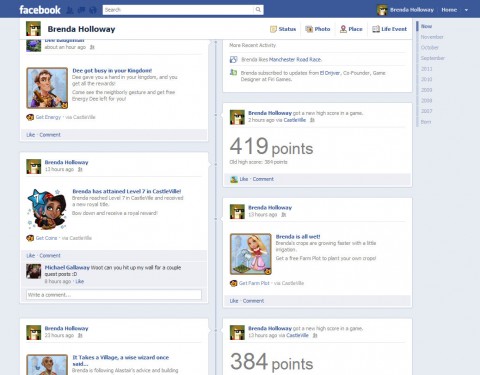
Task: Jump to 2010 in the timeline
Action: (426, 79)
